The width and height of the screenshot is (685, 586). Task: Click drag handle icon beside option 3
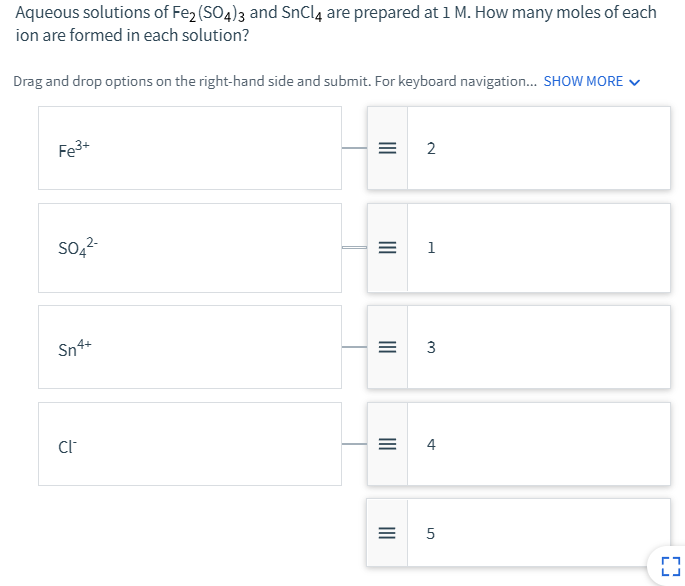(388, 347)
